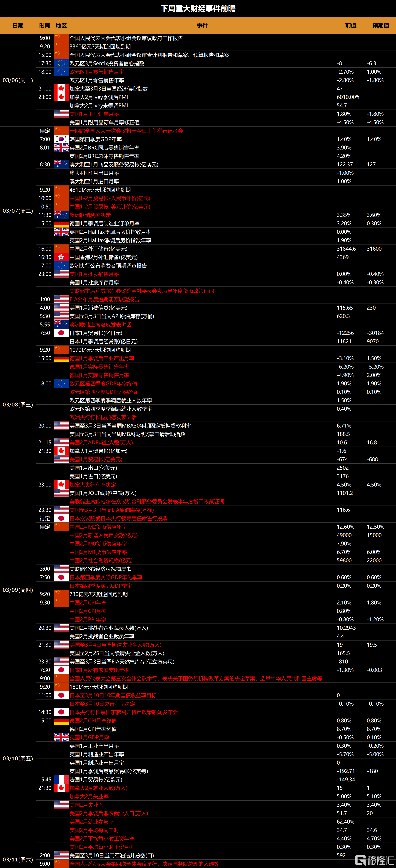
Task: Click the event 美国2月平均每周工时
Action: tap(94, 830)
